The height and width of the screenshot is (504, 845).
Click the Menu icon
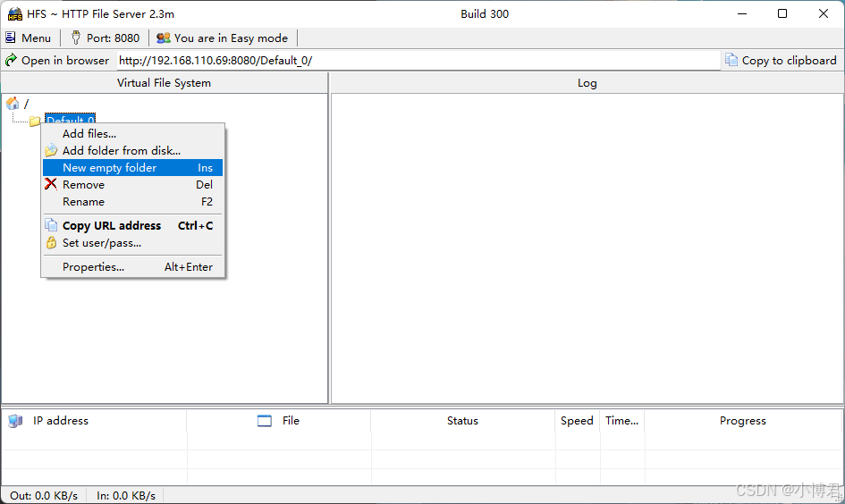click(10, 38)
